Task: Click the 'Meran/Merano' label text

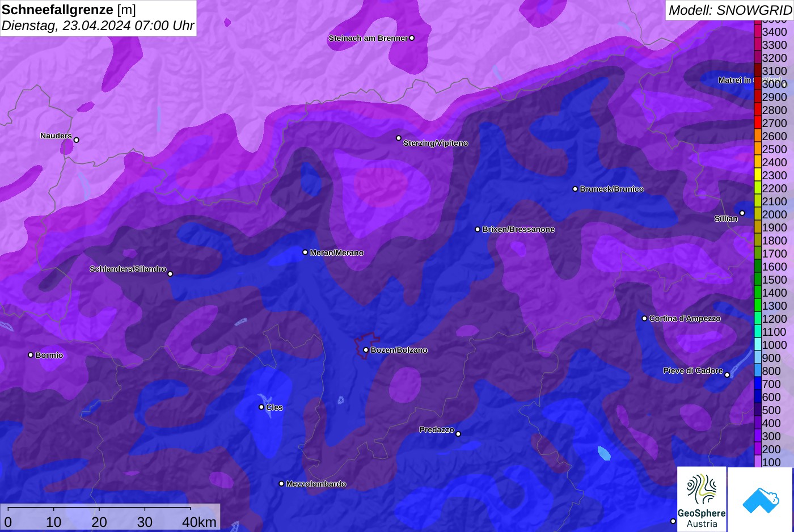Action: click(x=337, y=252)
